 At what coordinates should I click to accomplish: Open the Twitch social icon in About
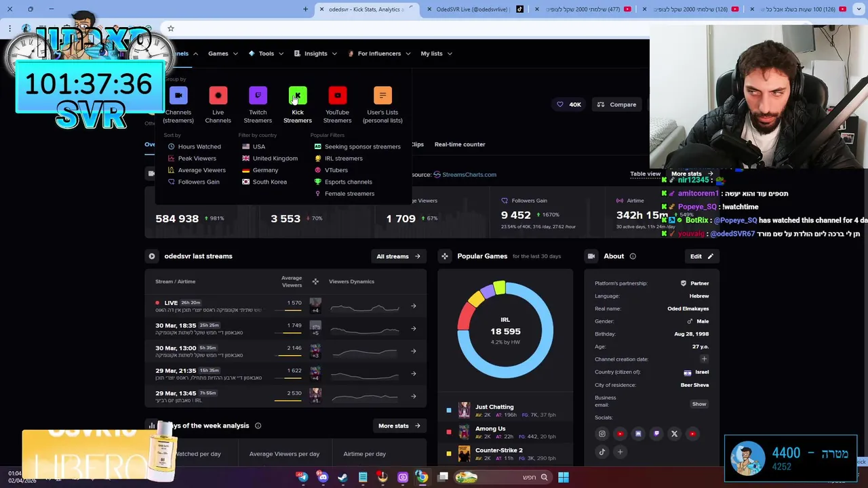click(656, 434)
